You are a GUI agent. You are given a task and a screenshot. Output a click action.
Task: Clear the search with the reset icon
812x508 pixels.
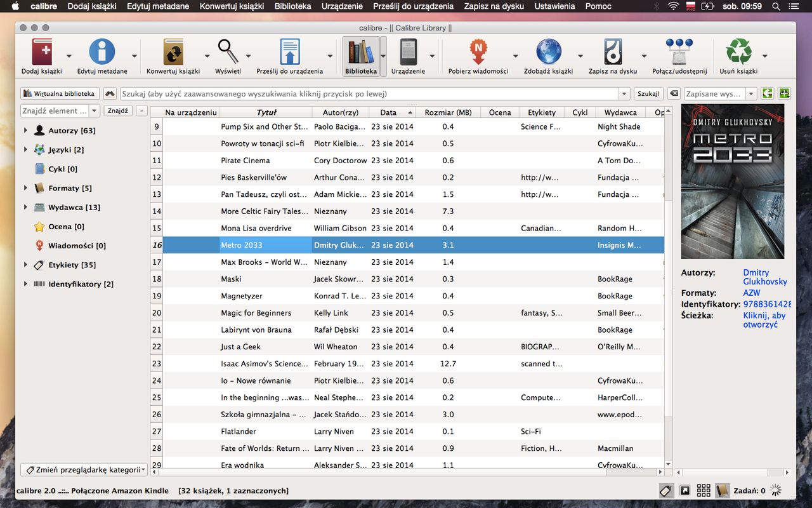[674, 93]
